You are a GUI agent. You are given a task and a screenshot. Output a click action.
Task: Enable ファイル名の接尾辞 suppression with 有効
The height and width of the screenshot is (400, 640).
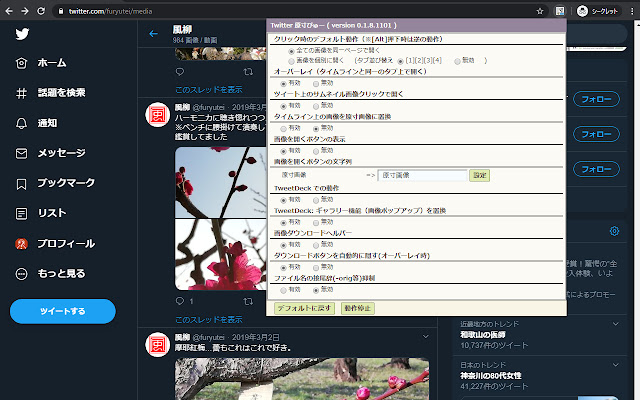[283, 290]
